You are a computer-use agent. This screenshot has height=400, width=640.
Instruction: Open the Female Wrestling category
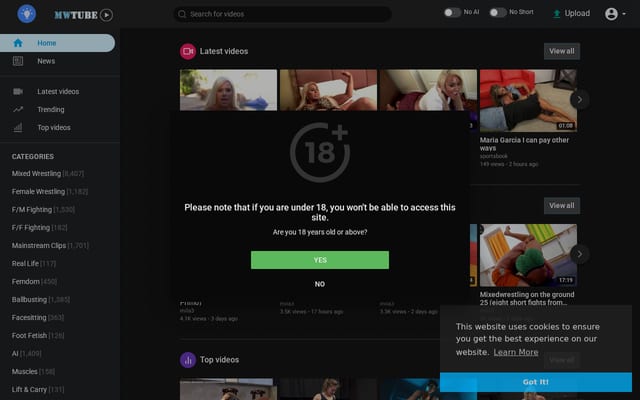click(50, 191)
